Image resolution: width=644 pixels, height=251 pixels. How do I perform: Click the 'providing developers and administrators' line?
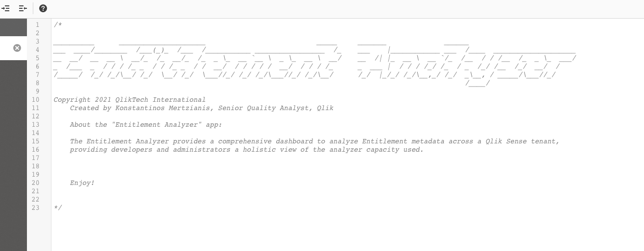(246, 150)
